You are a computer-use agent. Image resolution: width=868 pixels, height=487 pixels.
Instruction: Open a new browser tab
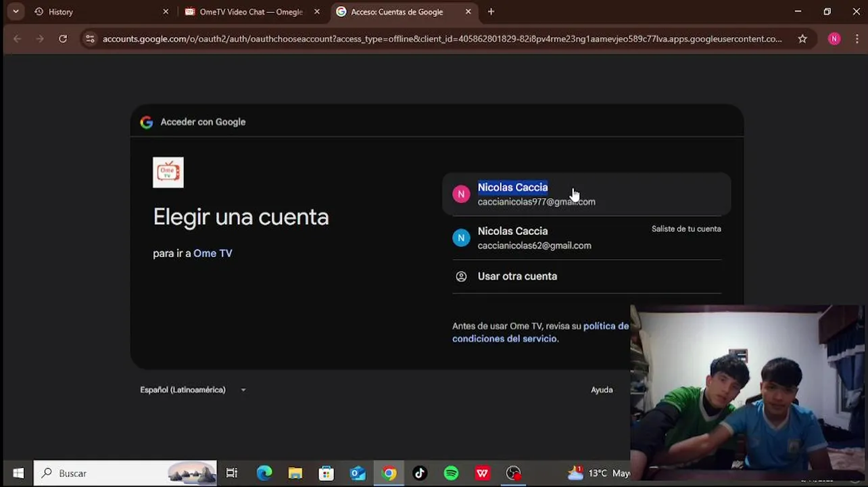(491, 11)
